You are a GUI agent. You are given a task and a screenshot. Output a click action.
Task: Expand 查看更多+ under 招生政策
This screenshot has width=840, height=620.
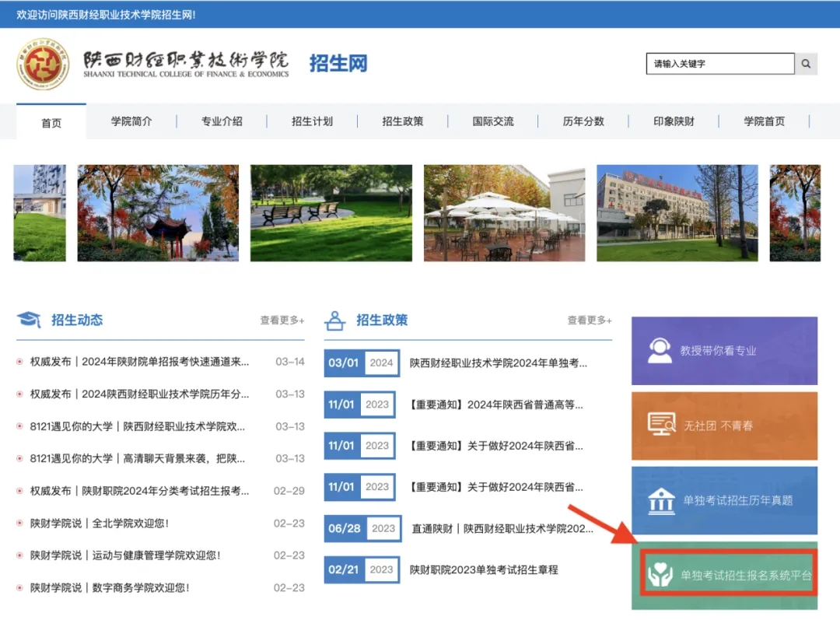[x=590, y=321]
